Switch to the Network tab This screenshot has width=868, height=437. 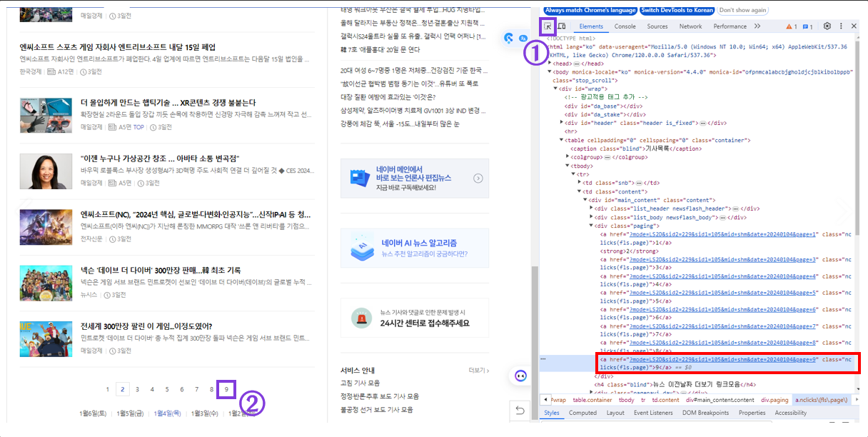coord(690,26)
